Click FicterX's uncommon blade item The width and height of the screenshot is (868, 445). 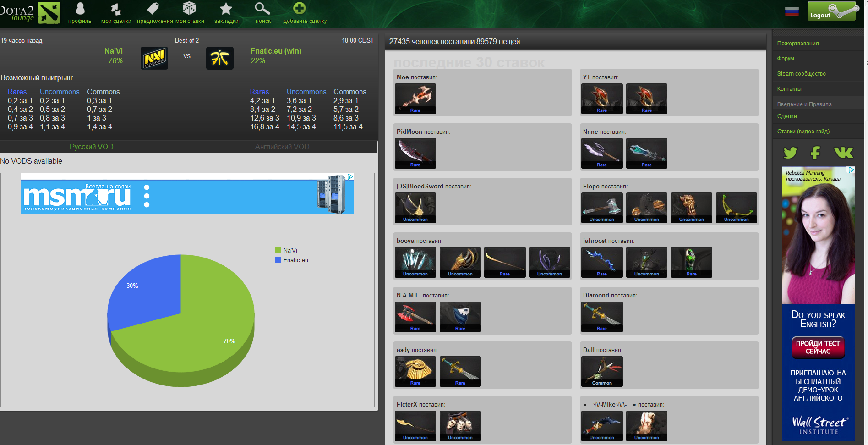tap(415, 426)
